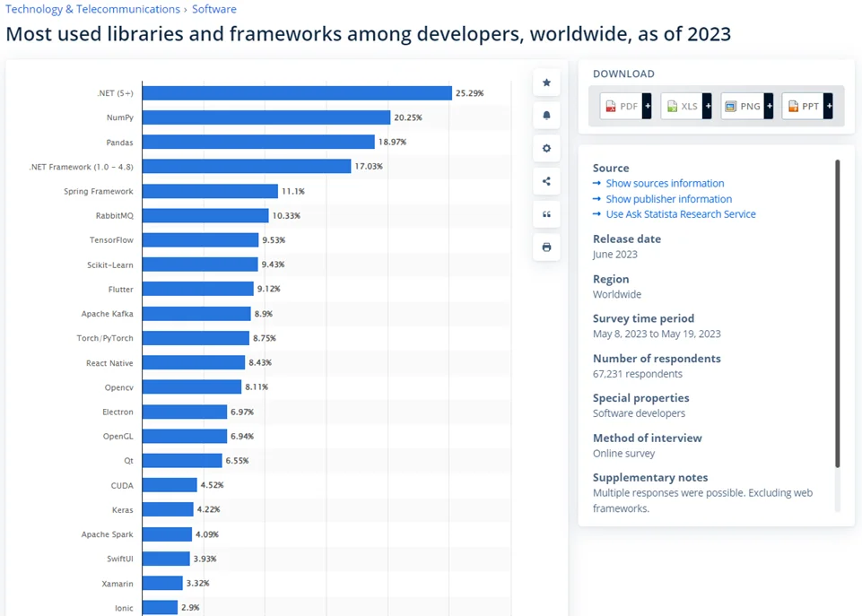The image size is (862, 616).
Task: Click the Pandas bar in chart
Action: point(258,142)
